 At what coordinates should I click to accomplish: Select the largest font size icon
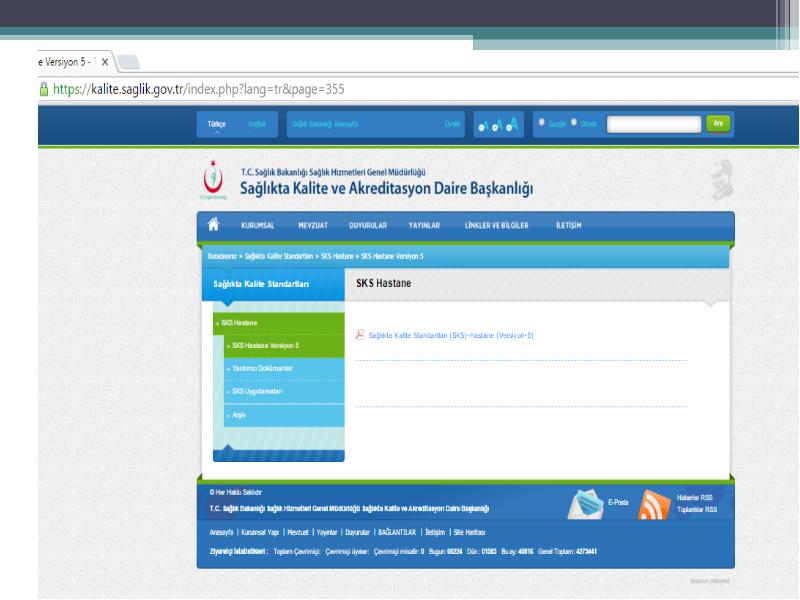coord(512,124)
